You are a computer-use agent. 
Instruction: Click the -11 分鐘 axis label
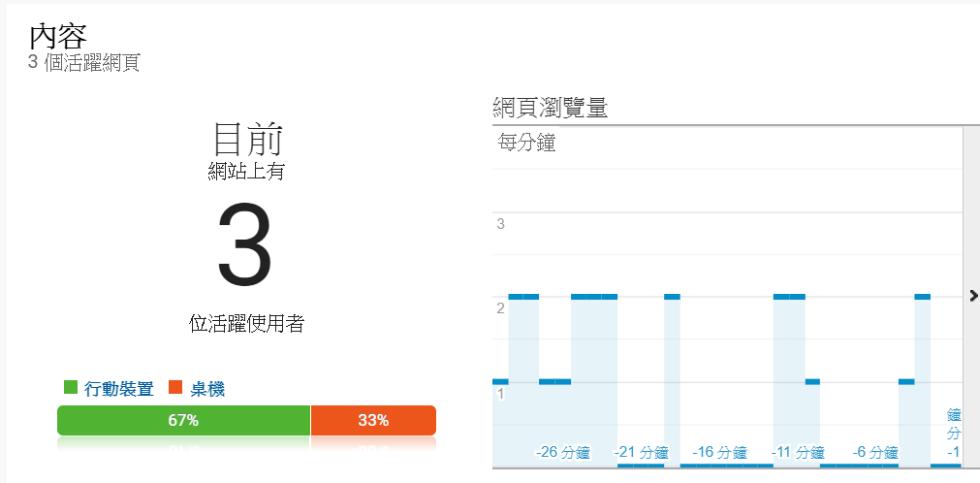point(798,452)
